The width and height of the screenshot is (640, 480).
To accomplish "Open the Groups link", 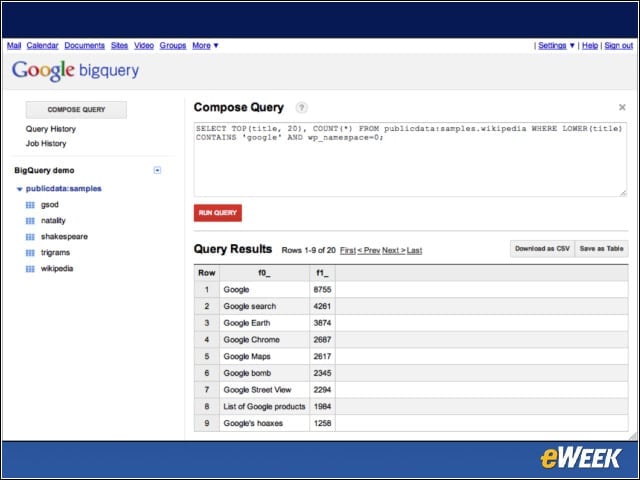I will tap(173, 45).
